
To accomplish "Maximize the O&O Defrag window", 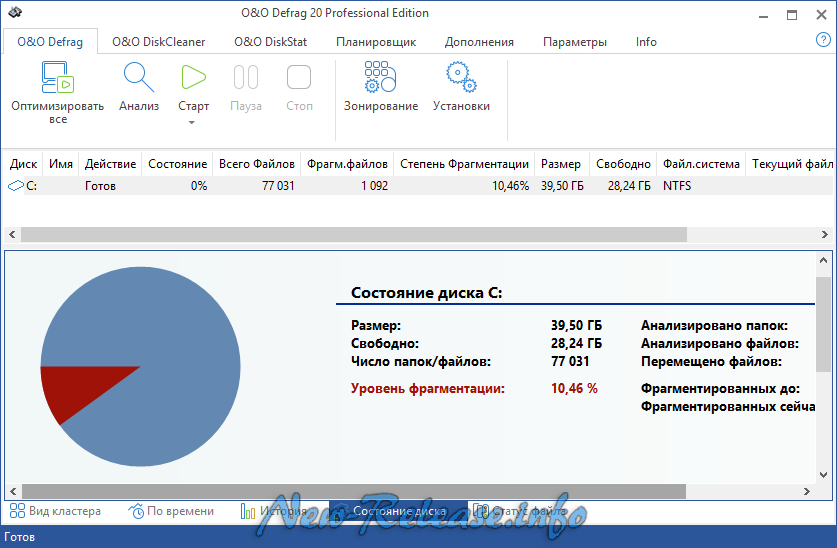I will point(792,15).
